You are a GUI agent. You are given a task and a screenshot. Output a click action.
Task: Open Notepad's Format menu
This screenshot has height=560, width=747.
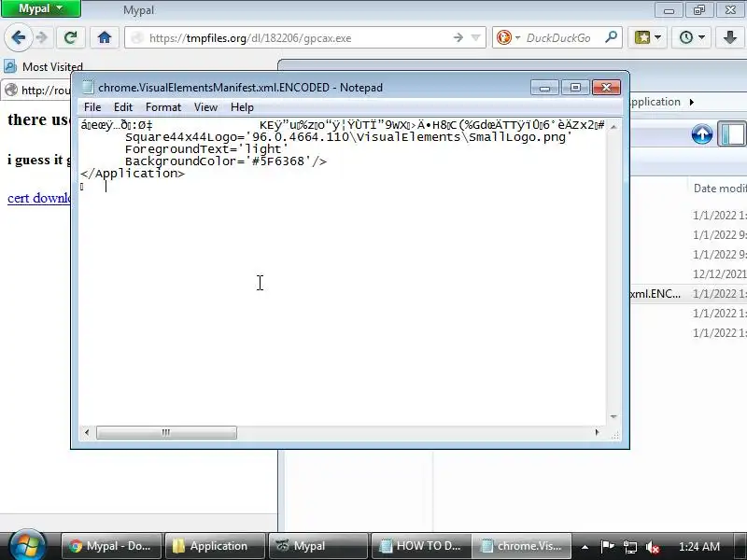pos(163,107)
